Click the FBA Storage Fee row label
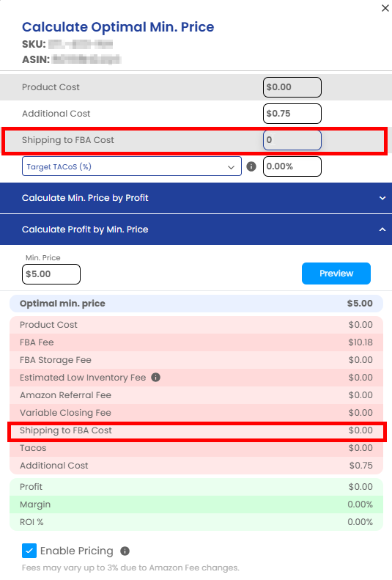Image resolution: width=392 pixels, height=580 pixels. pyautogui.click(x=56, y=360)
